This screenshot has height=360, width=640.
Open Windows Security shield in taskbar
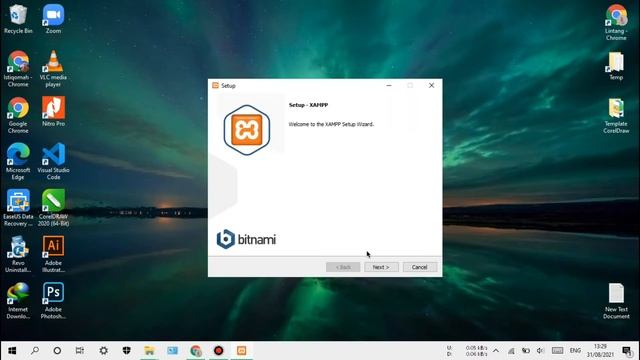tap(127, 351)
